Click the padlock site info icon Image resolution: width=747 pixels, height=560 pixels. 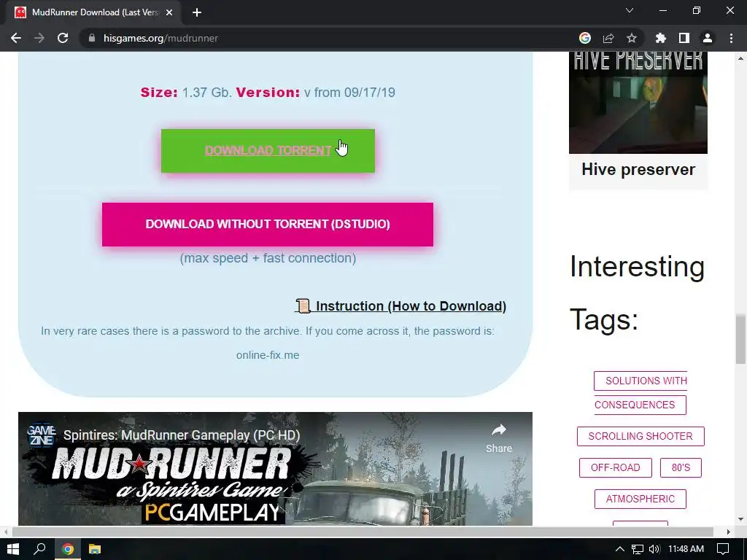tap(91, 38)
